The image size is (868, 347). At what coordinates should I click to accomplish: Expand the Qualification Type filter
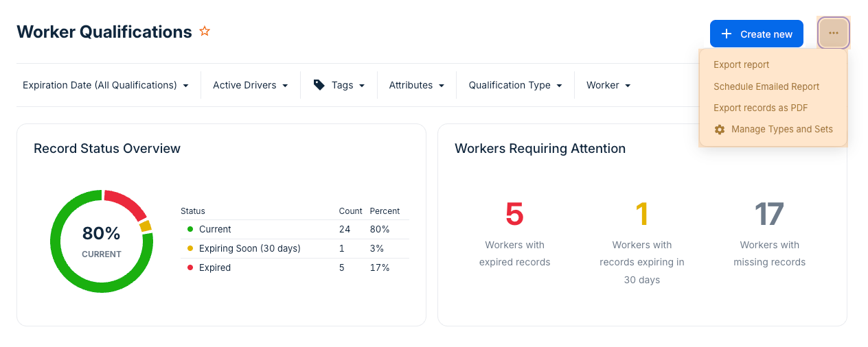(x=515, y=85)
